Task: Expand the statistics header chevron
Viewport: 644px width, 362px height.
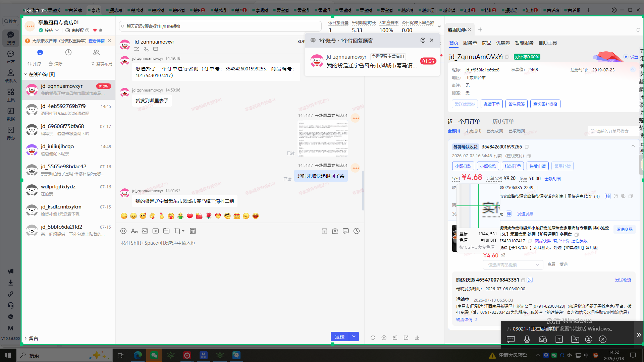Action: tap(439, 26)
